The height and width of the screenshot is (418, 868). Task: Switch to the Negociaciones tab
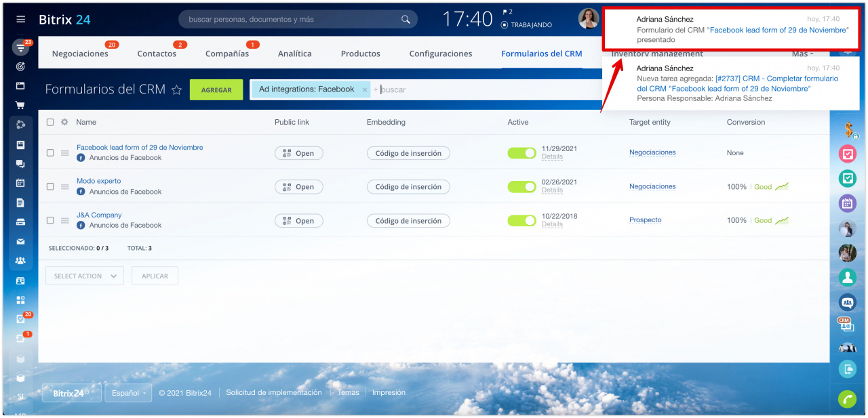coord(80,54)
